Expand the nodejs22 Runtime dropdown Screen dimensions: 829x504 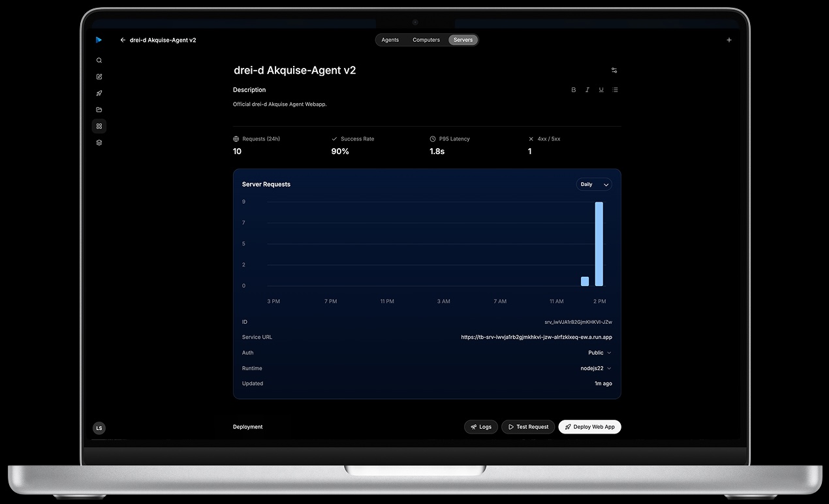click(596, 368)
